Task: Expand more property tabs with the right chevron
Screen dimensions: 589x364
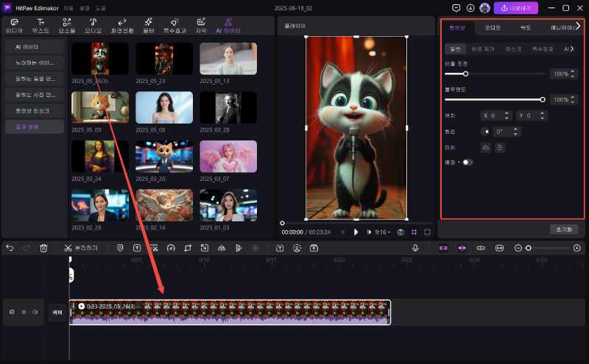Action: click(x=578, y=26)
